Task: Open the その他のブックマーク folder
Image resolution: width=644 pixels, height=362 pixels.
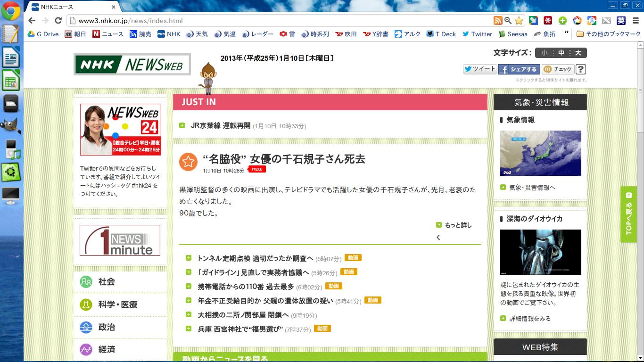Action: pyautogui.click(x=608, y=34)
